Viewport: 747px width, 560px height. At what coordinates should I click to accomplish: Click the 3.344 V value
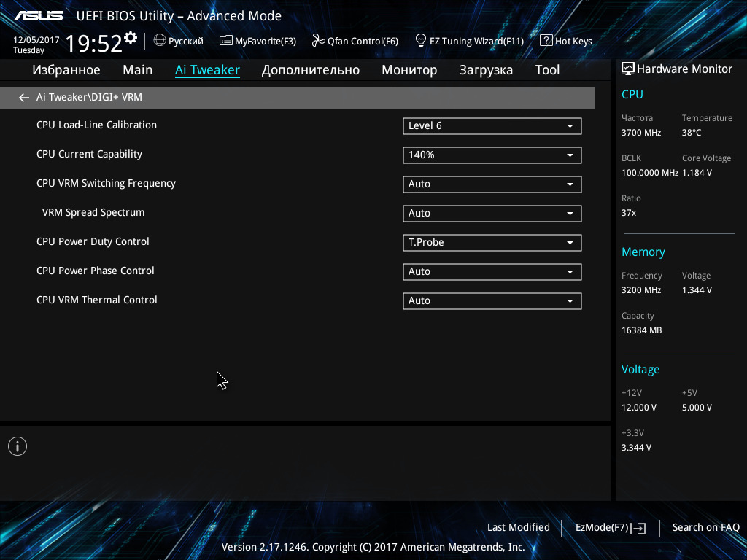(x=636, y=448)
